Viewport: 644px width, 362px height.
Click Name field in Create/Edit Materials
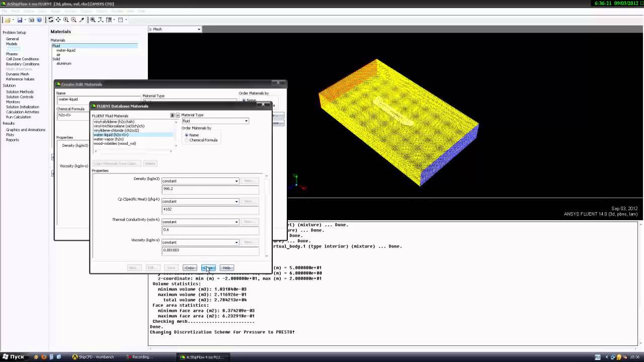pos(98,100)
